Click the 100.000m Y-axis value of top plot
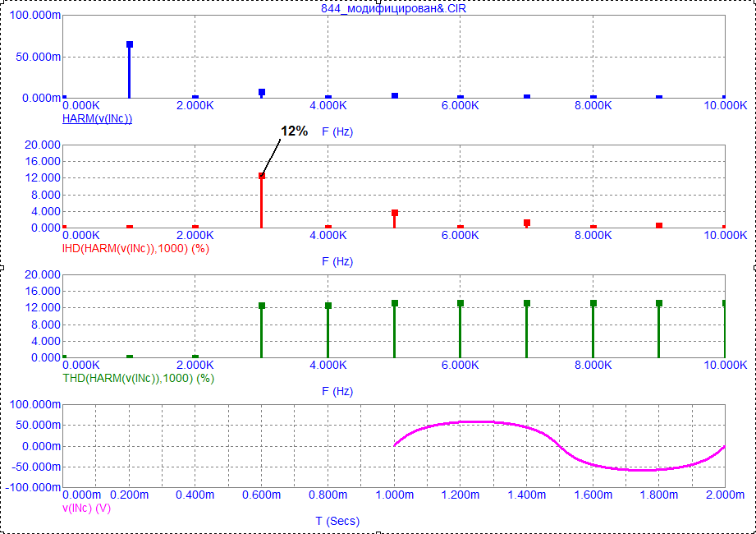 tap(35, 16)
